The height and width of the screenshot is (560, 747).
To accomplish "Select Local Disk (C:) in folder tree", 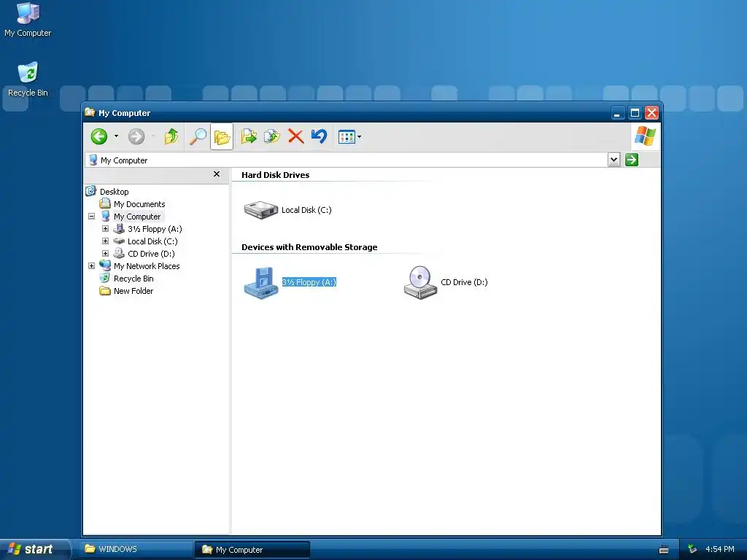I will pos(152,241).
